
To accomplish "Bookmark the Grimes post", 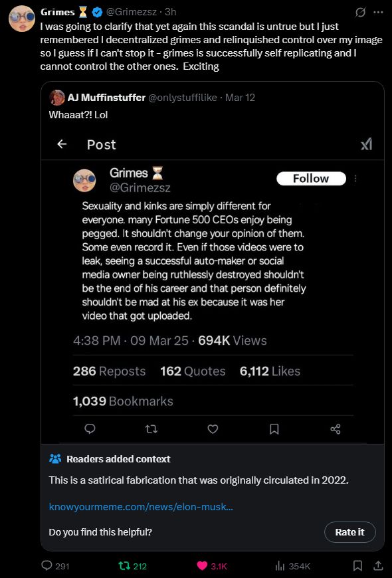I will [x=357, y=566].
